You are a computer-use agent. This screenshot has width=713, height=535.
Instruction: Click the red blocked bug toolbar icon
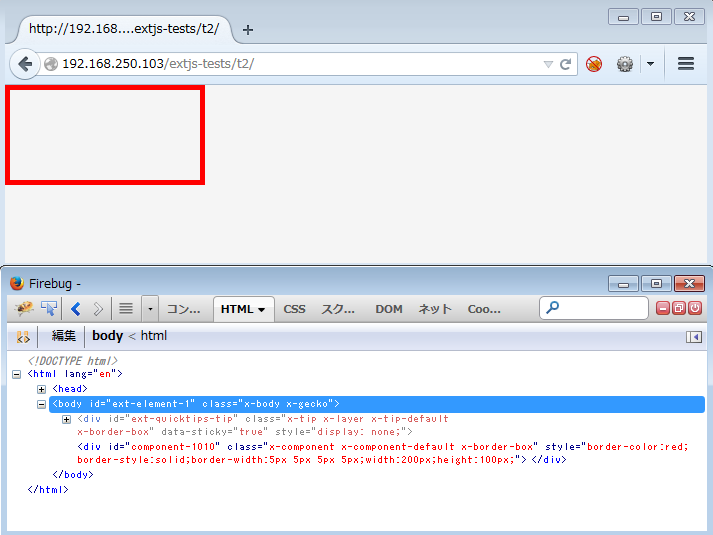[x=594, y=64]
